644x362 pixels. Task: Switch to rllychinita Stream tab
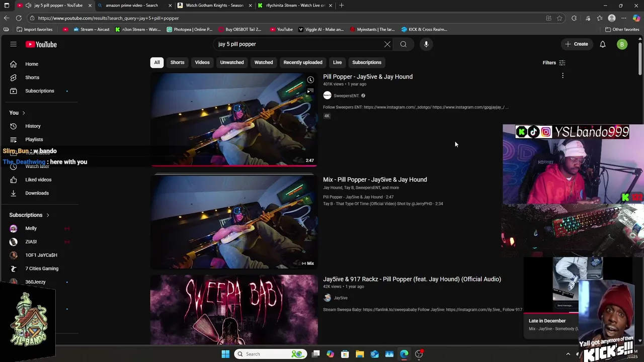tap(295, 6)
